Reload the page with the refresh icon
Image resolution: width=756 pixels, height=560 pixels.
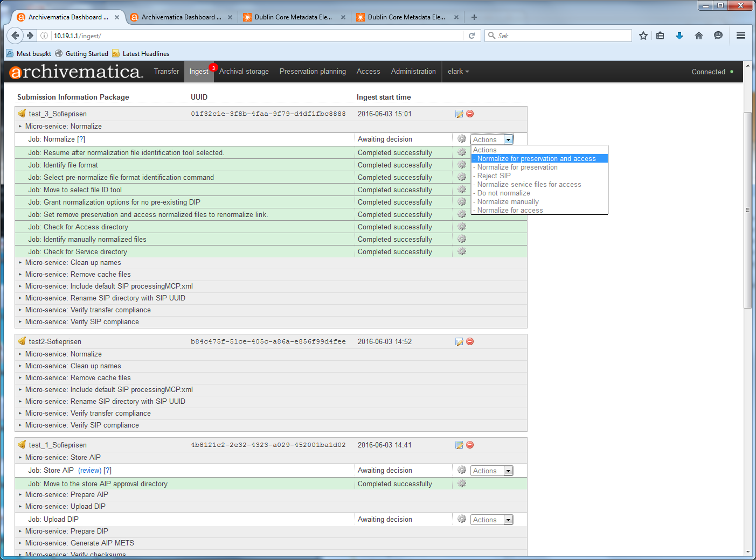point(471,36)
